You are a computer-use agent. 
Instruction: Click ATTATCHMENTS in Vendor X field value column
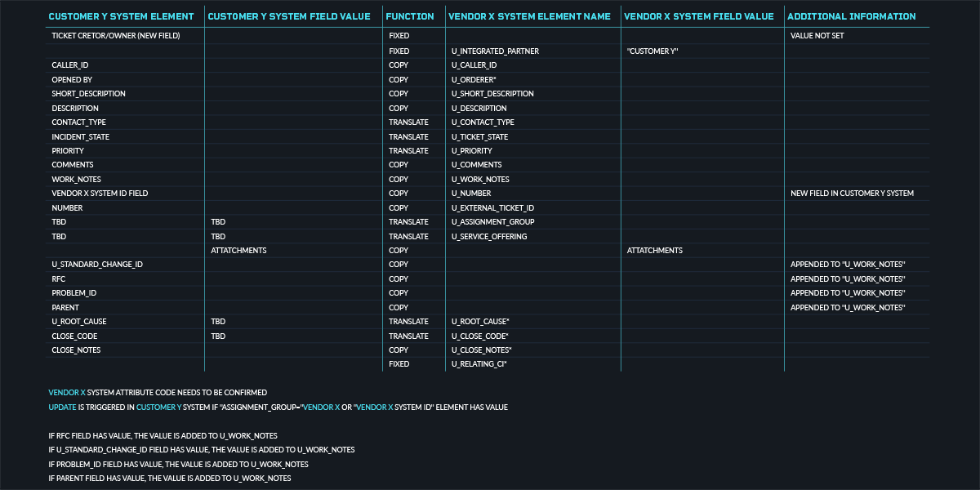(x=655, y=251)
